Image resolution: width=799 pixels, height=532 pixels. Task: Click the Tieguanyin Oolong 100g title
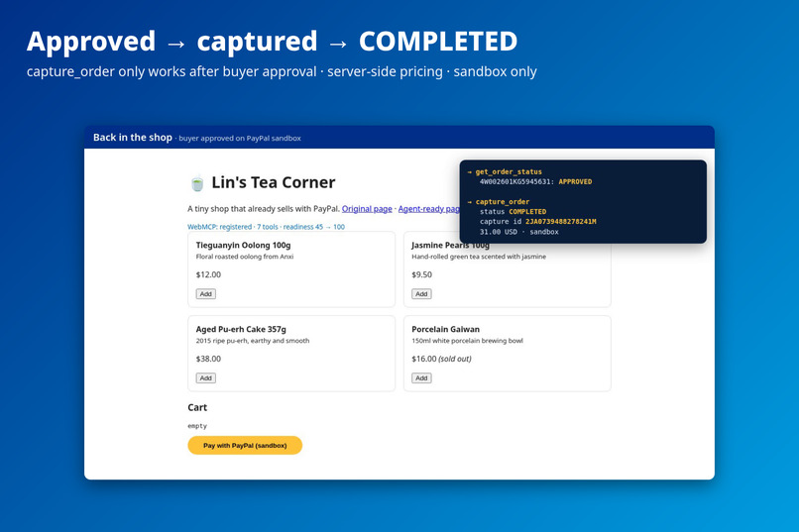point(244,245)
